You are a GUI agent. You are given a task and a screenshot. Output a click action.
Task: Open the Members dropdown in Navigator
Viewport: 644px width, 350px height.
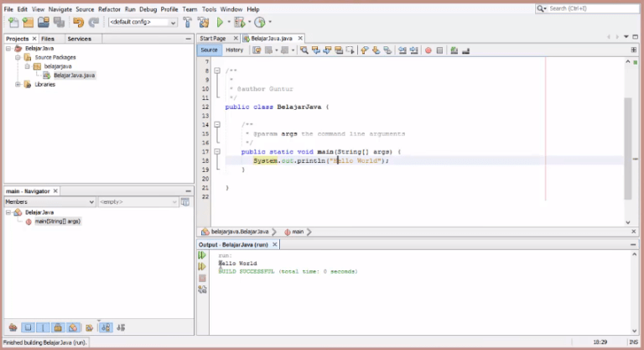(49, 202)
